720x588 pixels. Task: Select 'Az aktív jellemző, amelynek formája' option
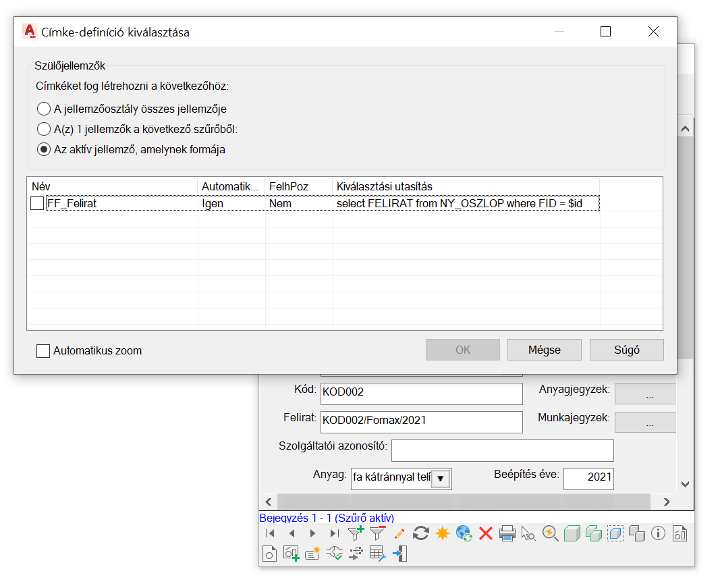(44, 149)
